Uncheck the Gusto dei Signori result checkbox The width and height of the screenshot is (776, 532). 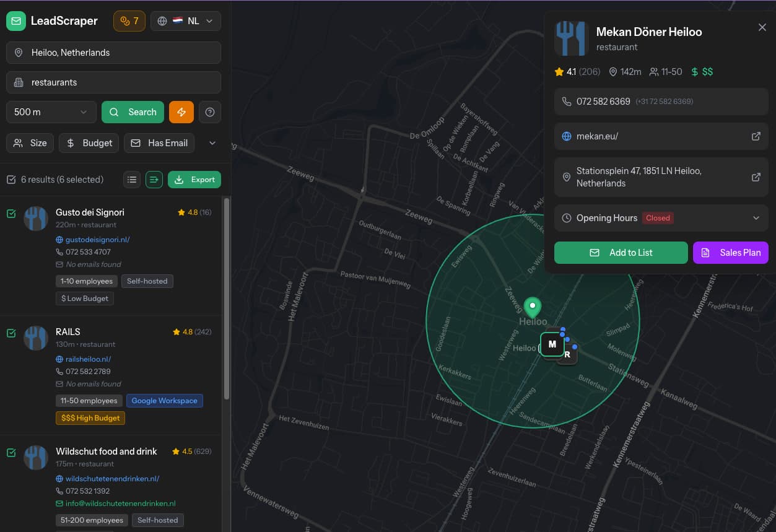click(x=11, y=214)
